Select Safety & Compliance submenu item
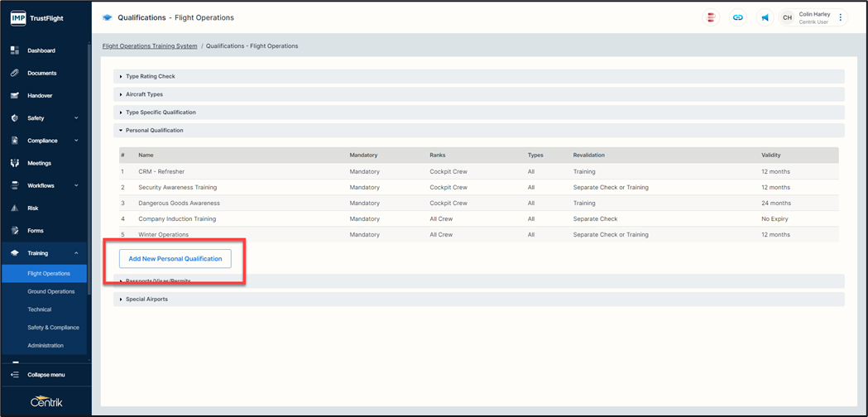Screen dimensions: 868x417 pyautogui.click(x=53, y=328)
